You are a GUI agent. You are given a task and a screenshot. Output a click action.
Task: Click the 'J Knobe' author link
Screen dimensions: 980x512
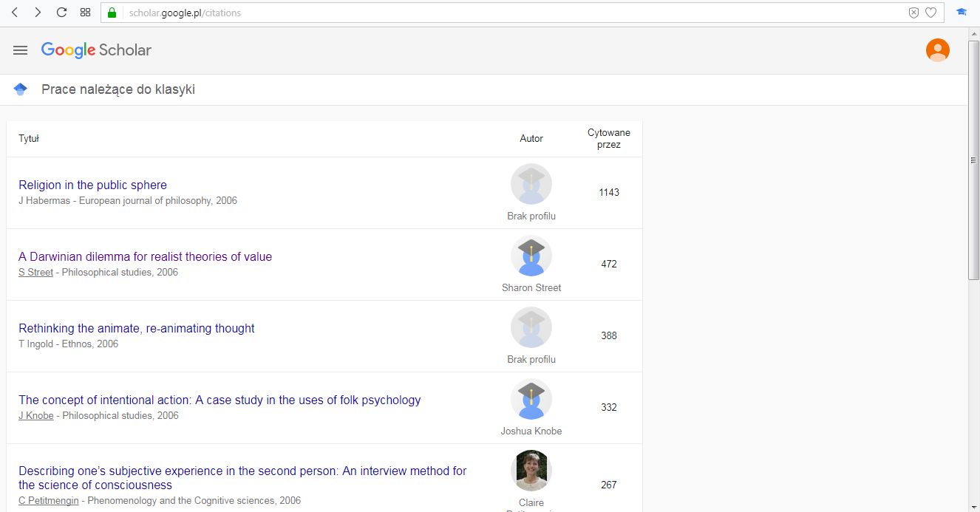pos(35,415)
